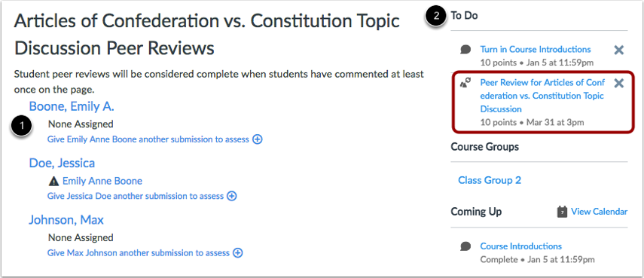Open Class Group 2 course group
The height and width of the screenshot is (278, 644).
point(490,180)
